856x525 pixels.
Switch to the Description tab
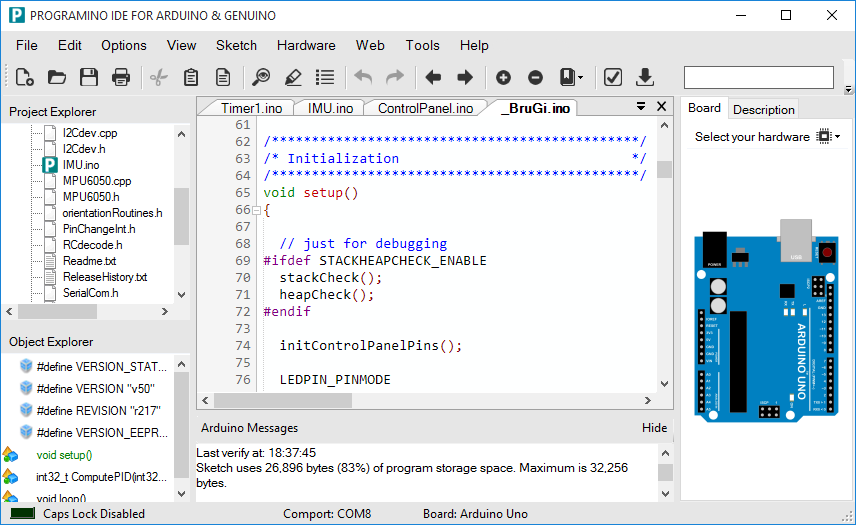click(764, 110)
